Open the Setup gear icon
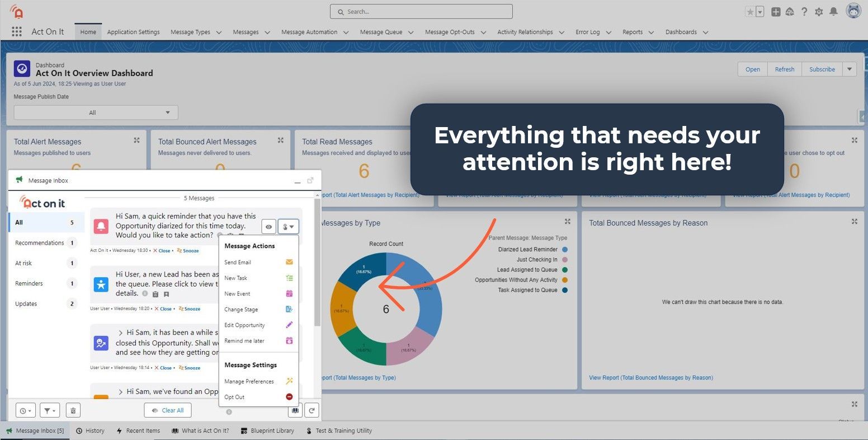Image resolution: width=868 pixels, height=440 pixels. 819,12
